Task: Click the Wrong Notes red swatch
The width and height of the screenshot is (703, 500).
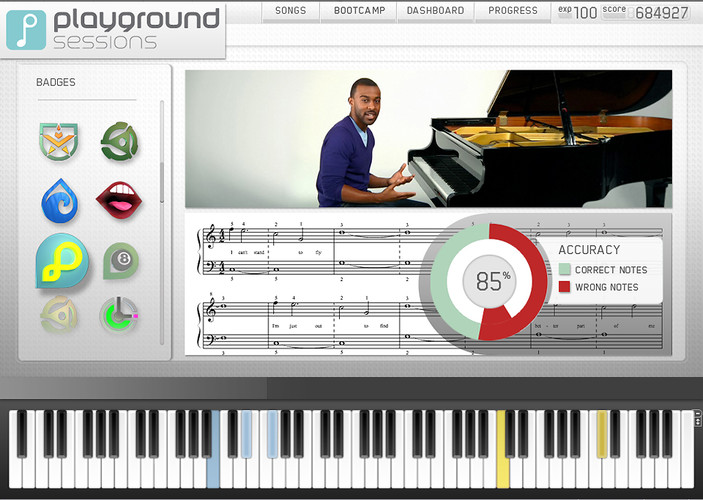Action: coord(565,288)
